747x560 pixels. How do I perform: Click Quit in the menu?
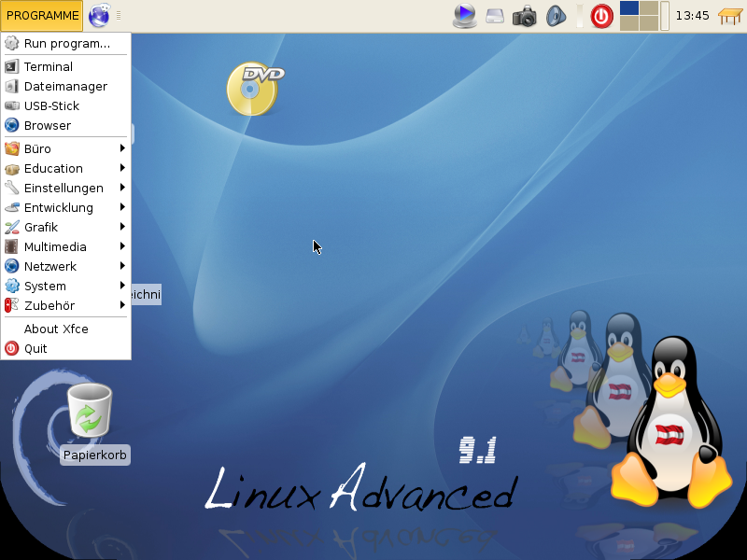pyautogui.click(x=35, y=348)
